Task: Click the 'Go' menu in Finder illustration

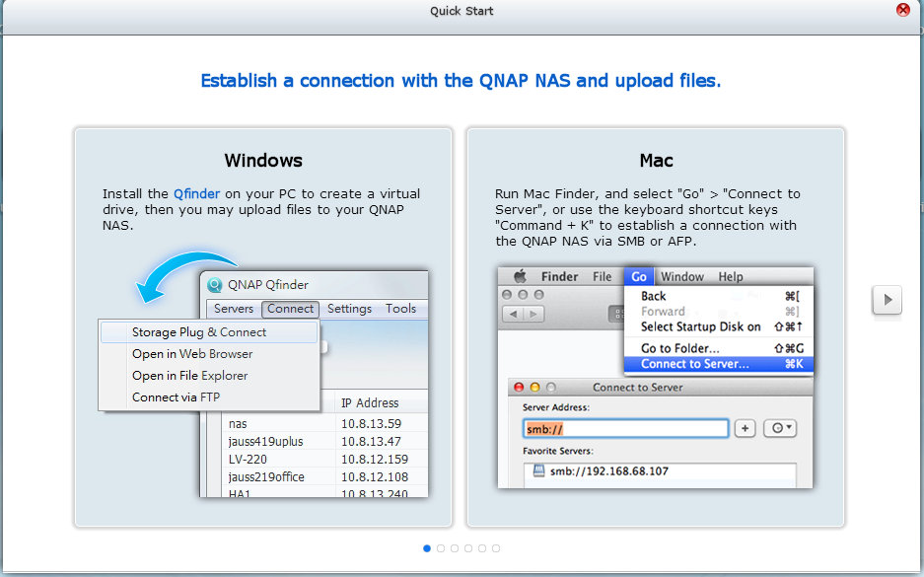Action: pyautogui.click(x=639, y=276)
